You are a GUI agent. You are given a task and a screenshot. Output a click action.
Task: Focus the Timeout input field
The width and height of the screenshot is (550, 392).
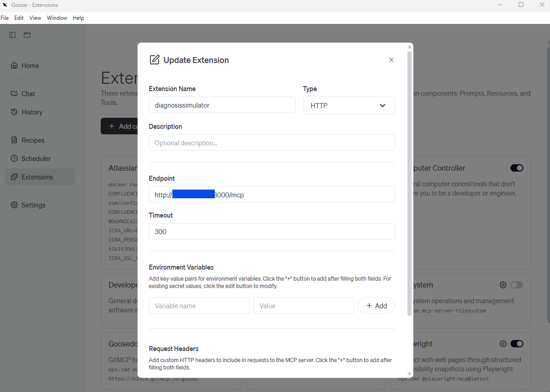click(x=271, y=231)
